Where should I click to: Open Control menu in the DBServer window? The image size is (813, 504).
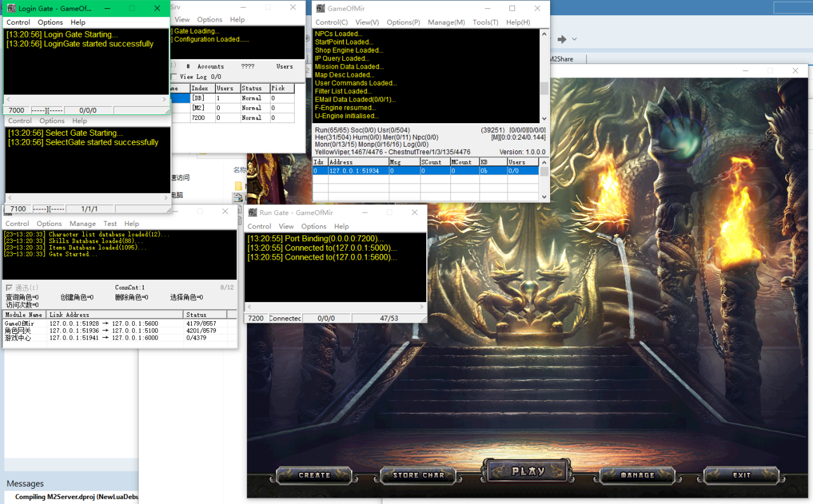[x=17, y=224]
